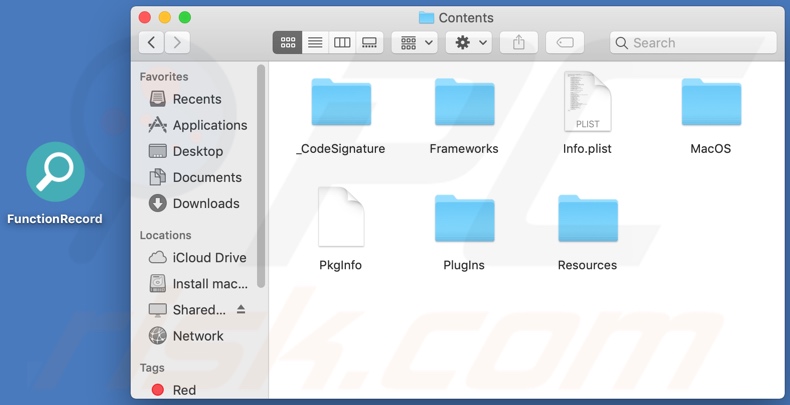Screen dimensions: 790x405
Task: Open the Info.plist file
Action: coord(587,104)
